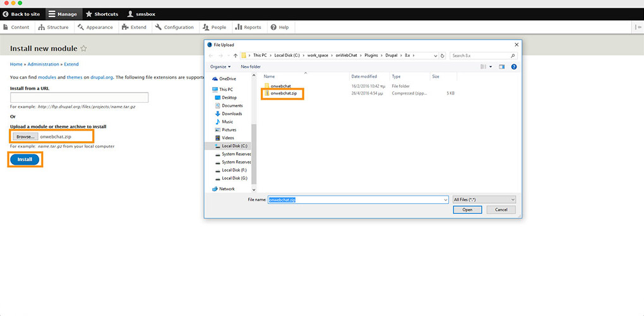Select the onwebchat.zip file
The height and width of the screenshot is (316, 644).
point(283,93)
